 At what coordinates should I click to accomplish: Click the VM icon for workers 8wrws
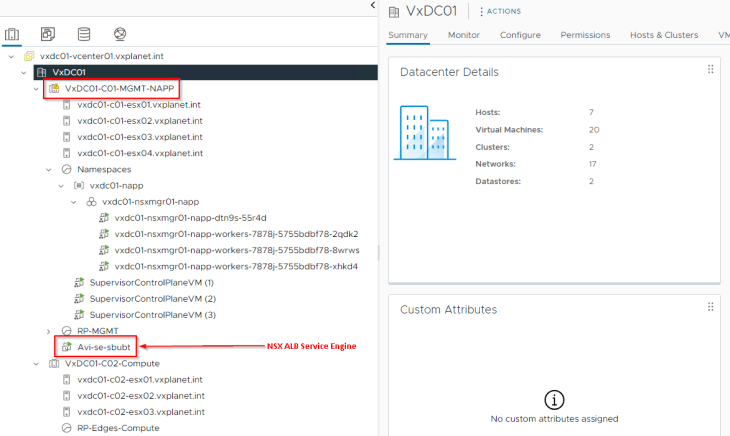(104, 250)
